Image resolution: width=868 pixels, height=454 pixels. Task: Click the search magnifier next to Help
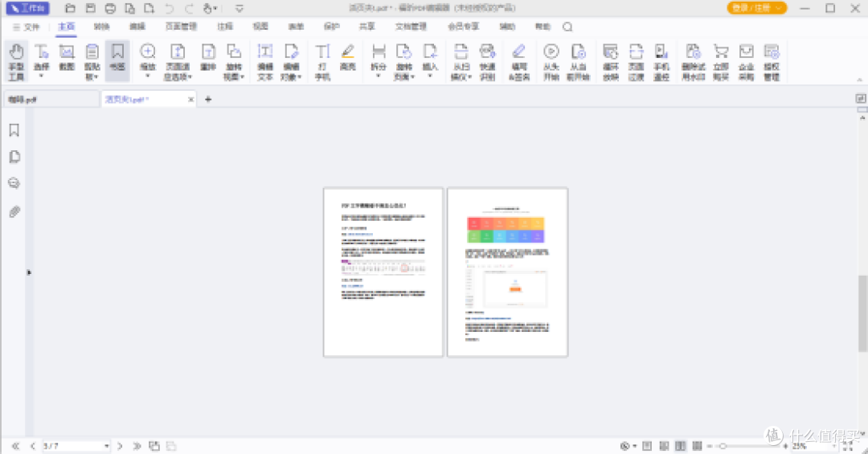coord(567,27)
